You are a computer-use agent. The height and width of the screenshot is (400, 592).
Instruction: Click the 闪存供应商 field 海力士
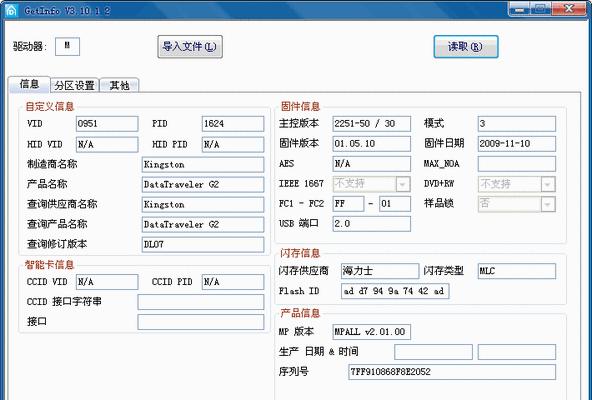click(x=380, y=271)
